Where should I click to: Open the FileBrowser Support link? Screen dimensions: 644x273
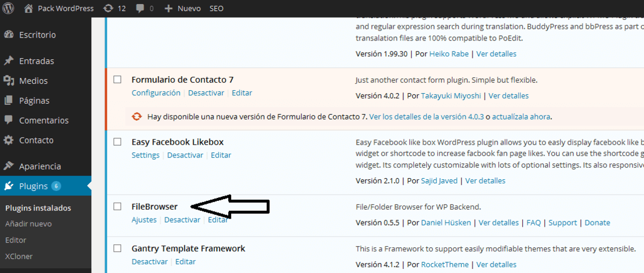click(x=563, y=223)
